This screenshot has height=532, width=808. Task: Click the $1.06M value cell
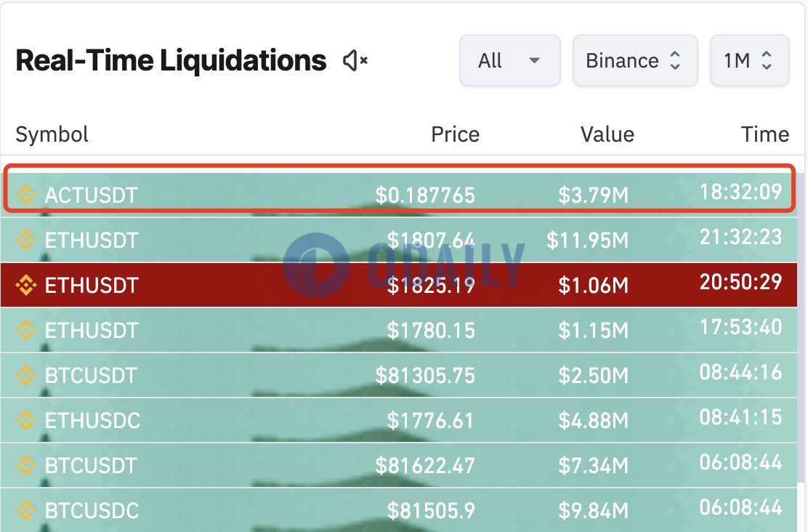point(593,285)
